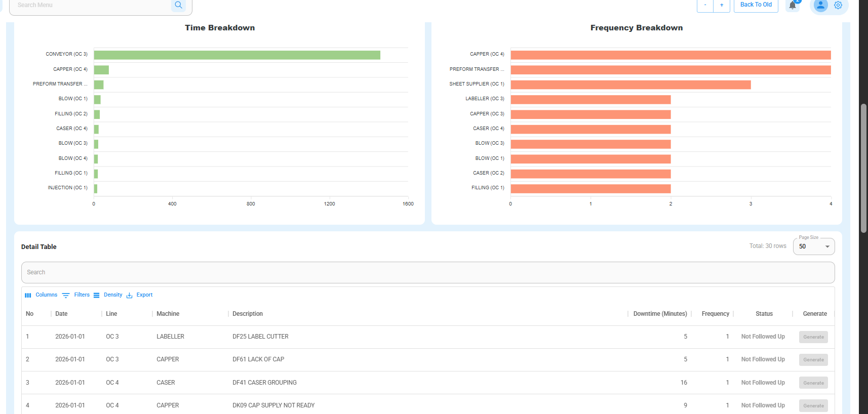Viewport: 868px width, 414px height.
Task: Click the Total: 30 rows label
Action: coord(768,246)
